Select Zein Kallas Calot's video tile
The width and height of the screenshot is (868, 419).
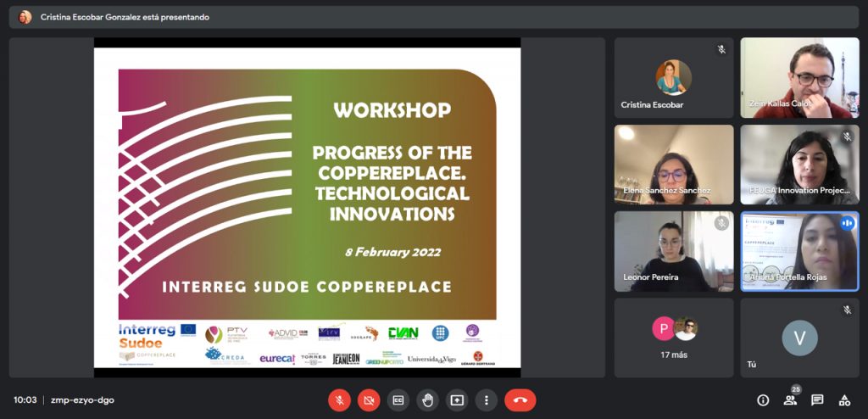(x=799, y=78)
